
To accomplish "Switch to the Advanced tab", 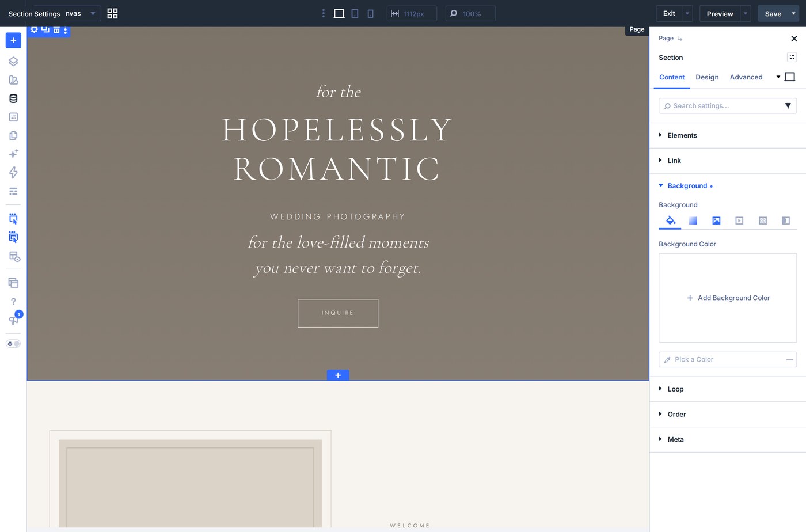I will pos(746,77).
